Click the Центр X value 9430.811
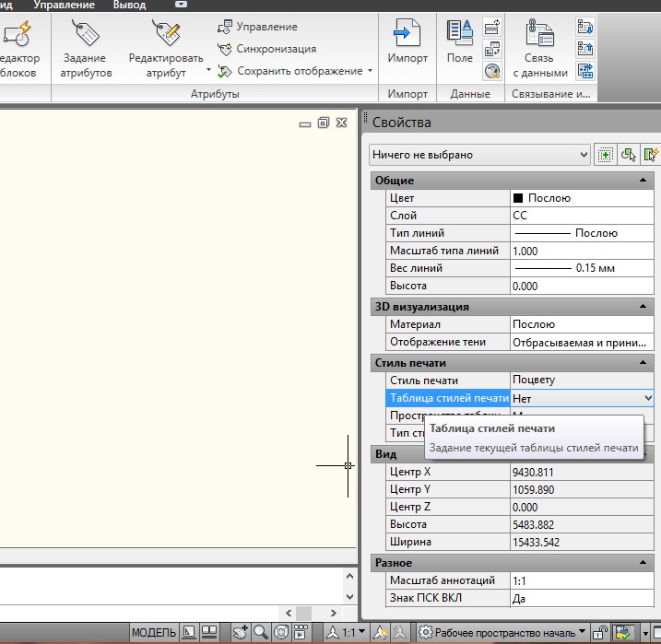This screenshot has width=661, height=644. [x=582, y=472]
